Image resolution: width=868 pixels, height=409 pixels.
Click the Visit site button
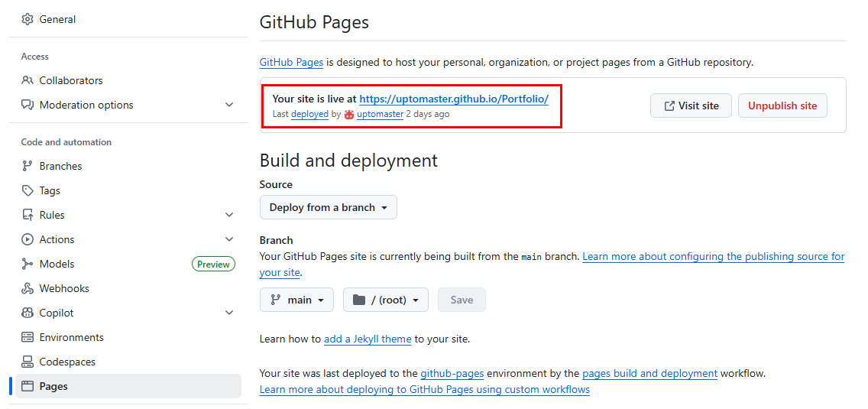click(x=691, y=105)
